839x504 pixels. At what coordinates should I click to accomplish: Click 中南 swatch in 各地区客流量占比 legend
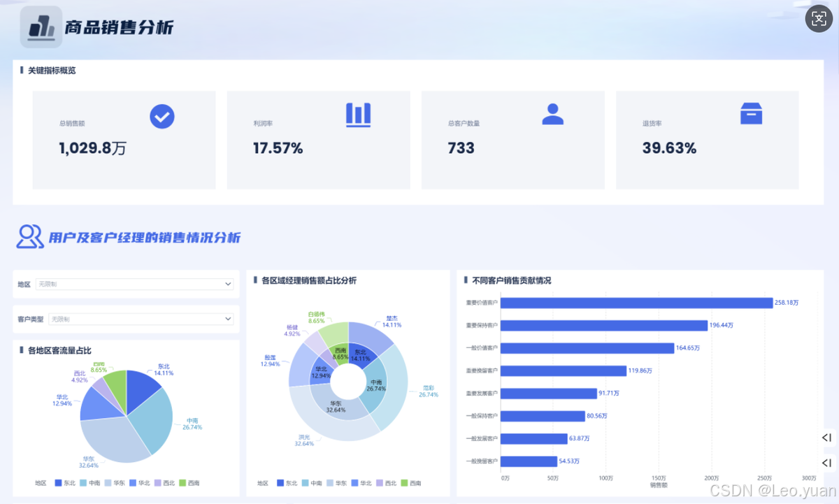[x=83, y=483]
